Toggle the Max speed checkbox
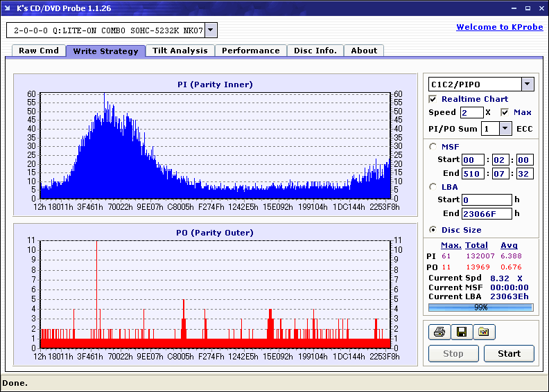 pyautogui.click(x=505, y=112)
